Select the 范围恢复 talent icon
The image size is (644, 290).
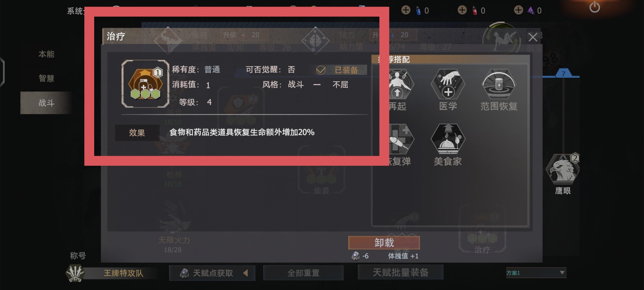(x=498, y=84)
